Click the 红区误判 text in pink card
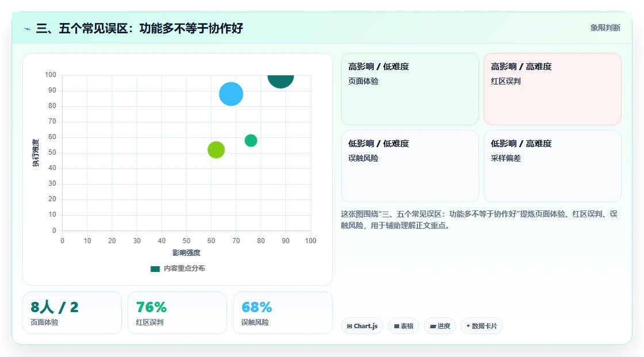This screenshot has height=357, width=644. pyautogui.click(x=505, y=81)
